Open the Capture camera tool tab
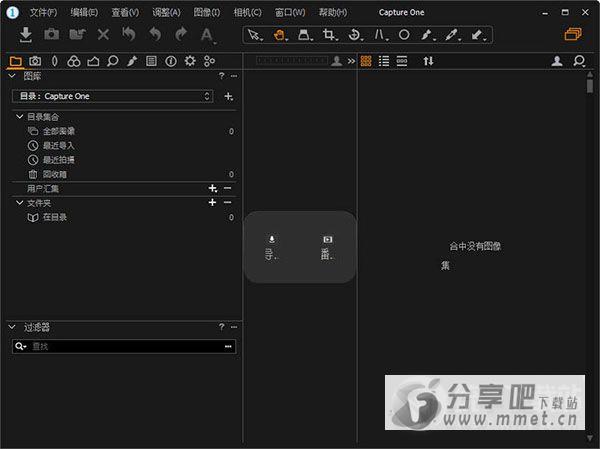Viewport: 600px width, 449px height. point(35,61)
